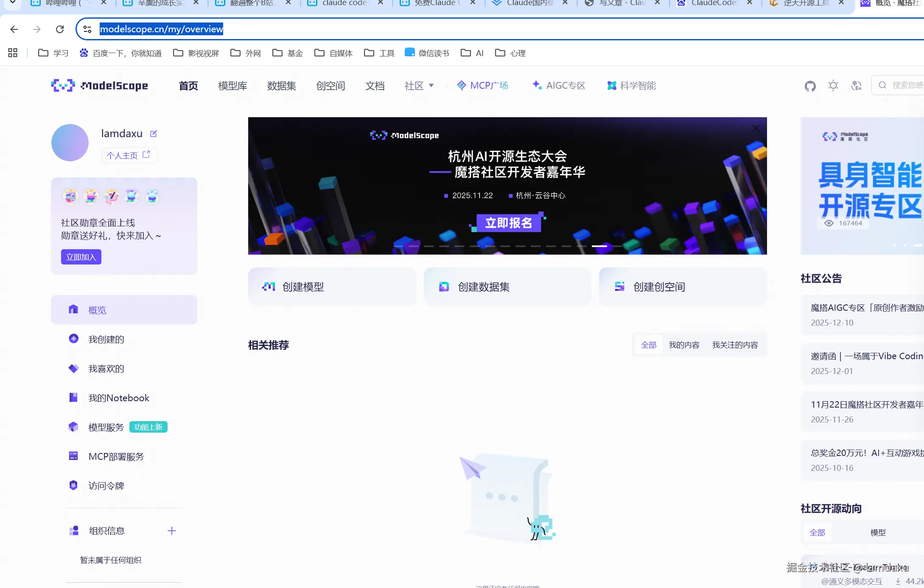Toggle the light/dark theme icon
924x588 pixels.
click(x=833, y=86)
